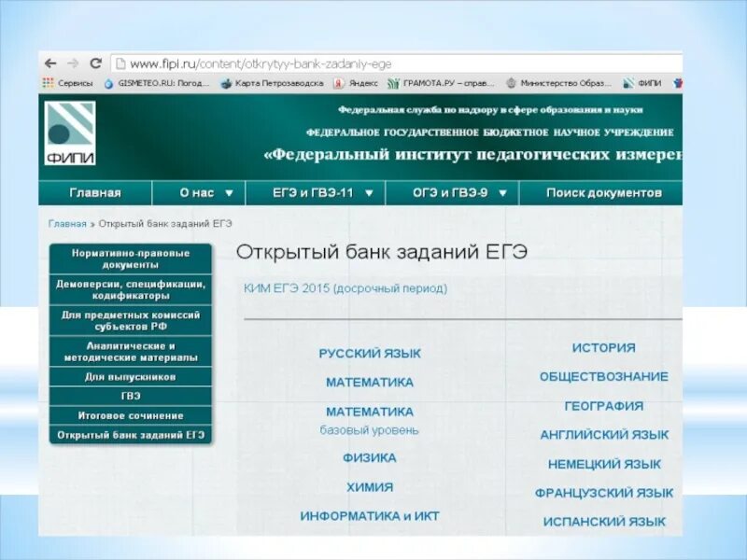The image size is (747, 560).
Task: Open Поиск документов in the navigation
Action: (x=600, y=193)
